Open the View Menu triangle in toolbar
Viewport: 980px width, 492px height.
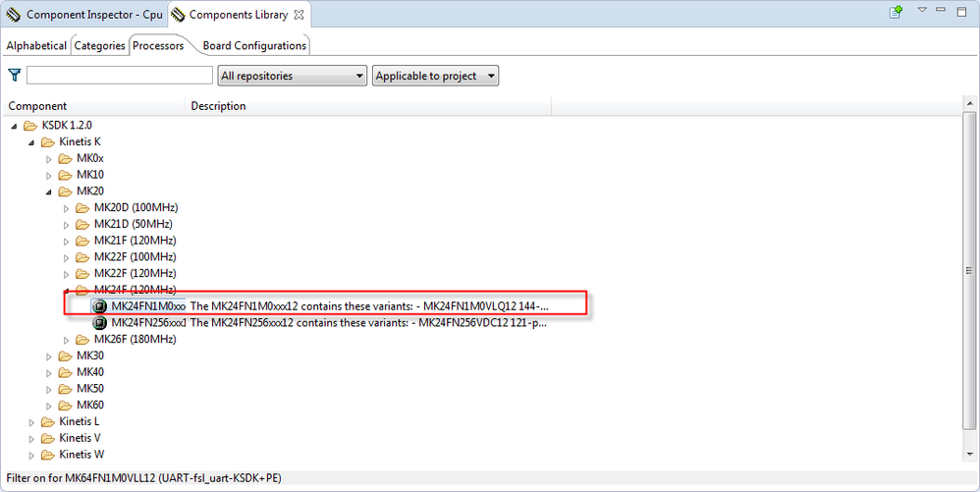click(922, 10)
